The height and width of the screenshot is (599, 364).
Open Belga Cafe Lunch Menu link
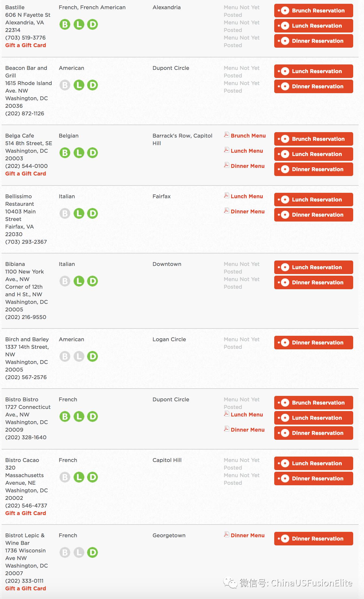tap(247, 151)
